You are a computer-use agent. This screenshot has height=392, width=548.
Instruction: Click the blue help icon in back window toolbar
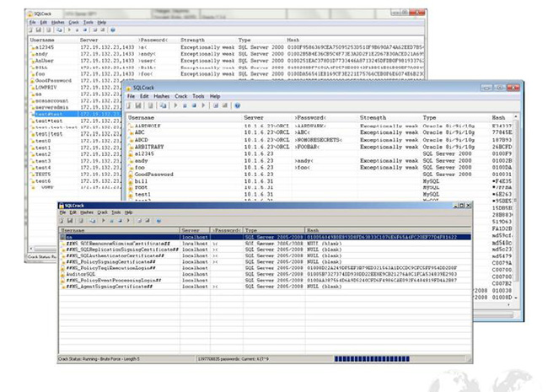[113, 30]
